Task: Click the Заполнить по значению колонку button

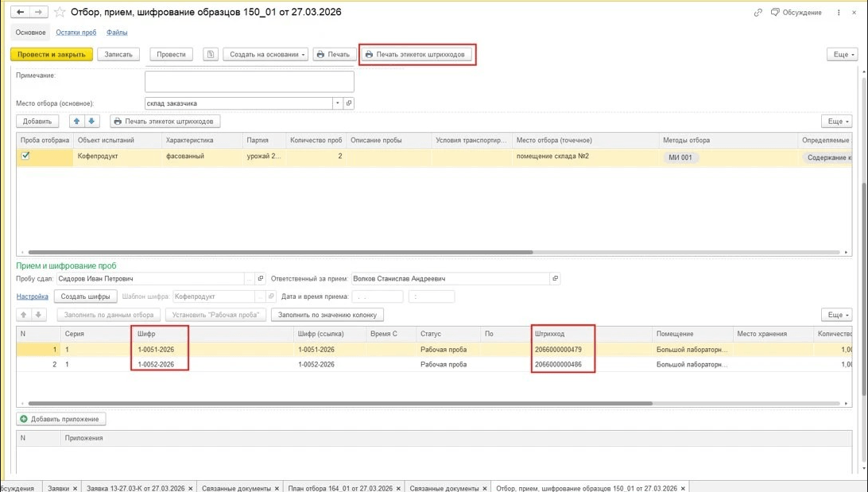Action: 327,314
